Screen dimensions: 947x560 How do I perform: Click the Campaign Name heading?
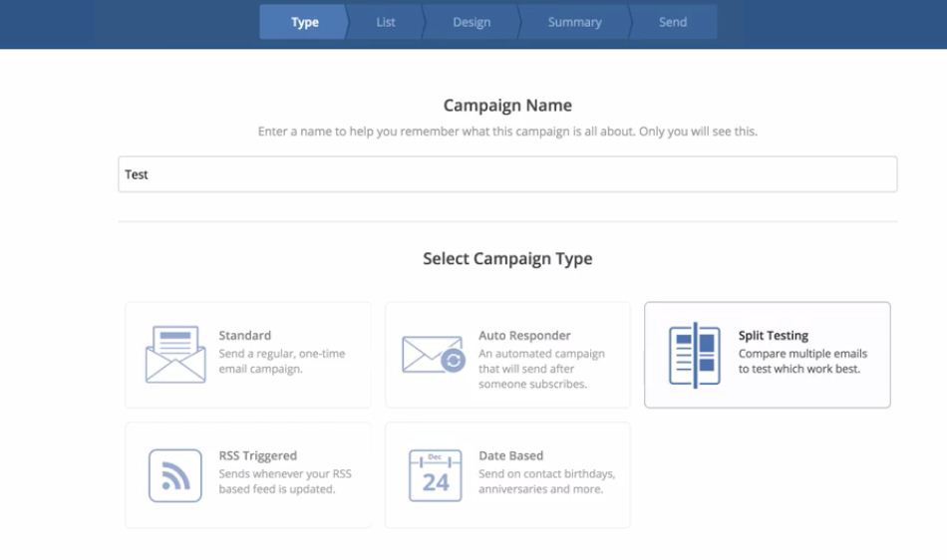pos(507,105)
